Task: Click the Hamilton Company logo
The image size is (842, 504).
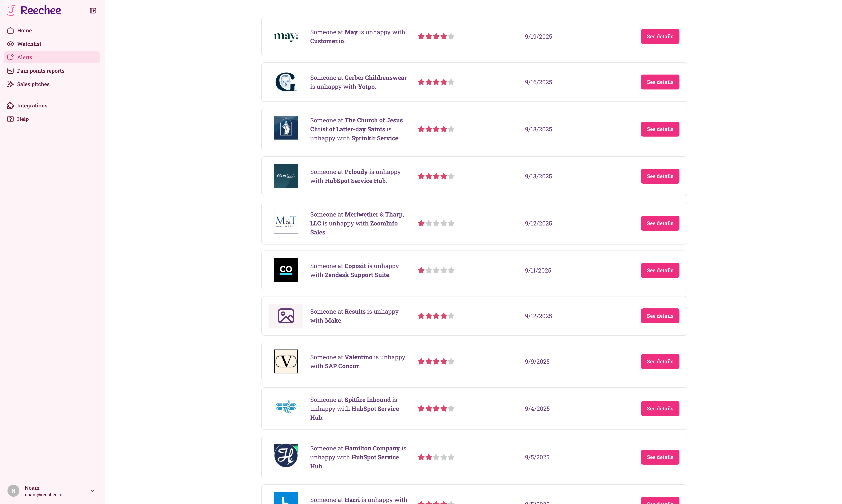Action: pos(286,455)
